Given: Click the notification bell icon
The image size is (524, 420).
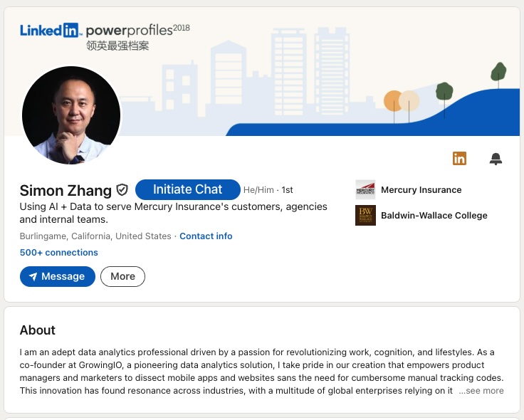Looking at the screenshot, I should click(x=496, y=159).
